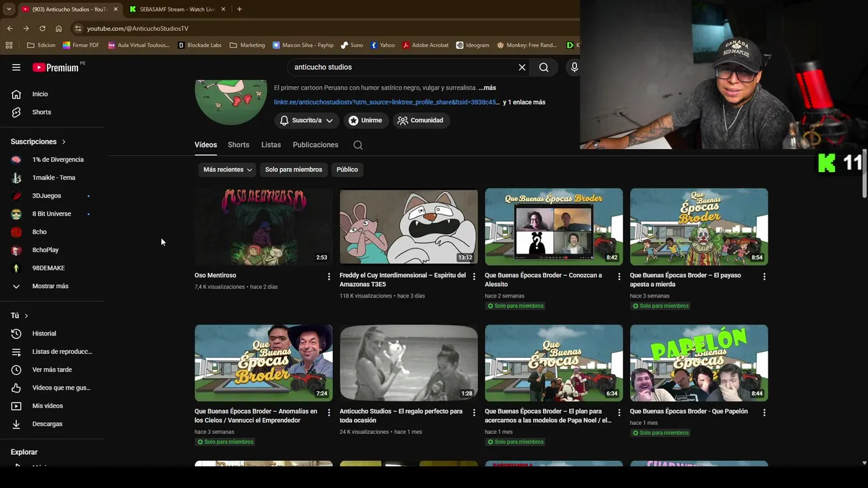Expand the Tú section heading

click(20, 316)
